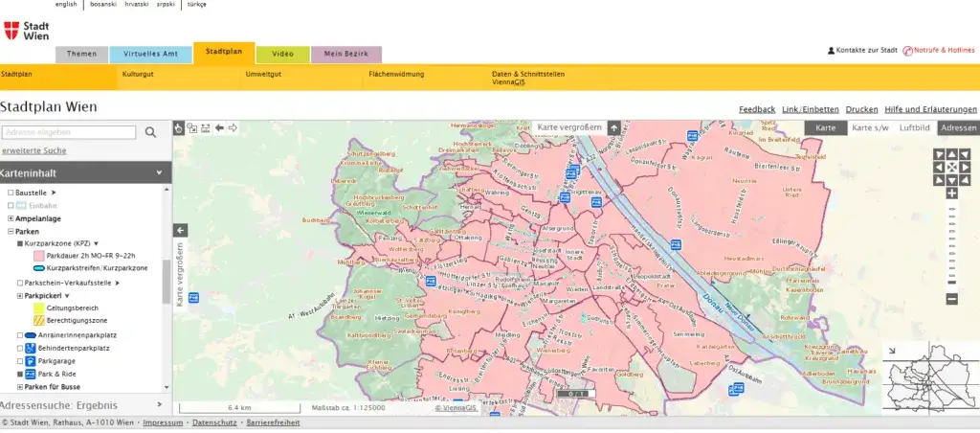The height and width of the screenshot is (433, 980).
Task: Click the Karteninhalt panel scrollbar
Action: pos(167,282)
